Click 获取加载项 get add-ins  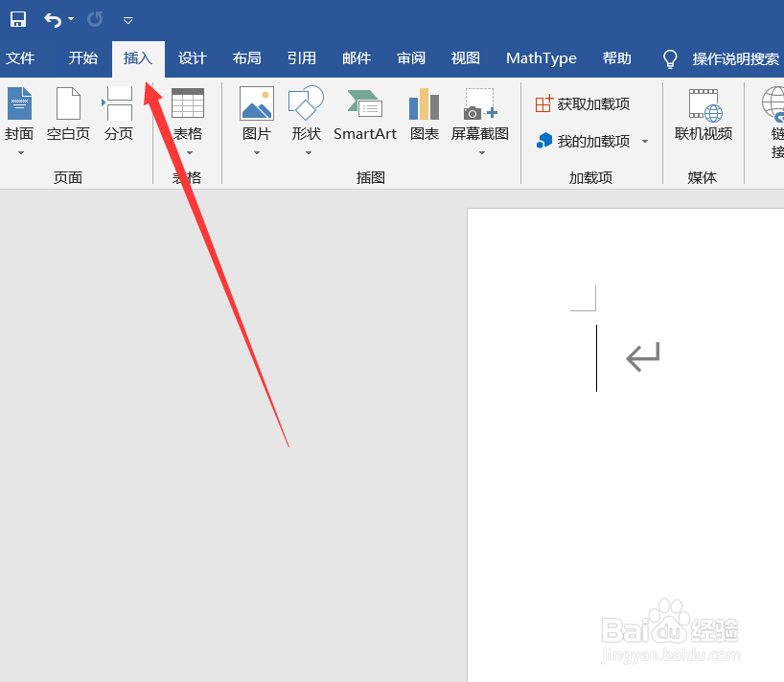point(583,103)
